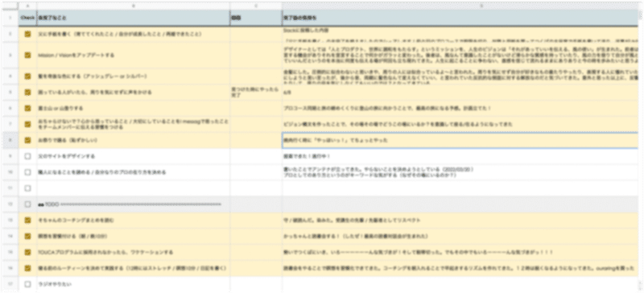Viewport: 644px width, 293px height.
Task: Select the ラジオやりたい cell
Action: [134, 284]
